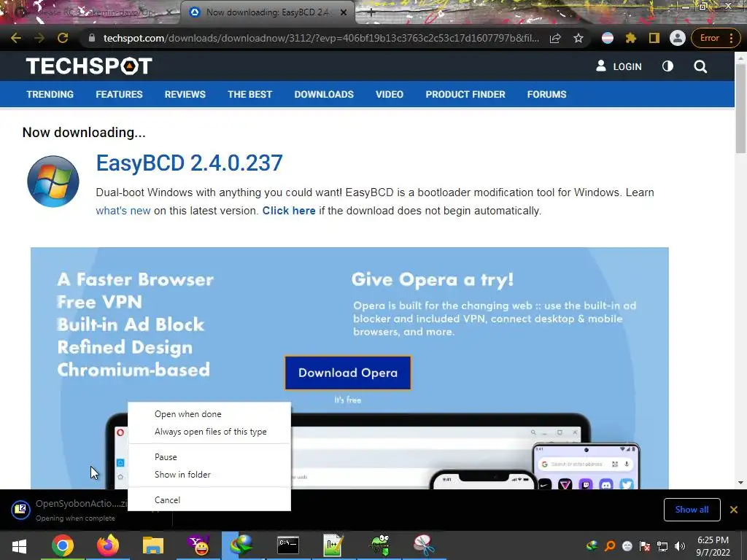Open the FEATURES section

point(119,94)
